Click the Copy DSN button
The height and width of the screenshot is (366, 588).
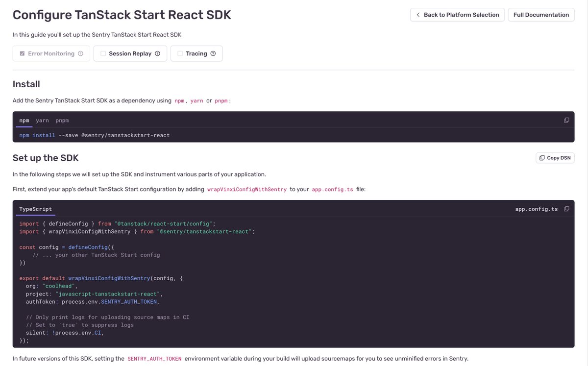(x=555, y=158)
